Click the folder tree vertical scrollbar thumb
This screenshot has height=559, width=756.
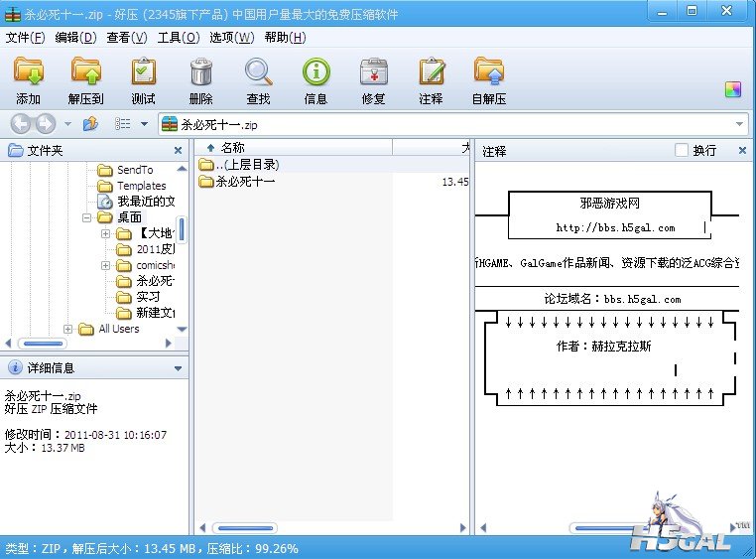[182, 229]
